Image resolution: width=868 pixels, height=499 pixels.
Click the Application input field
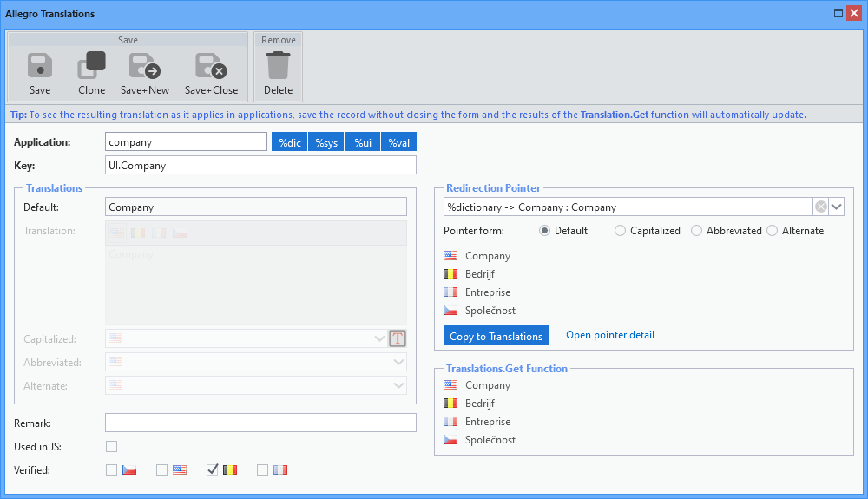(186, 141)
